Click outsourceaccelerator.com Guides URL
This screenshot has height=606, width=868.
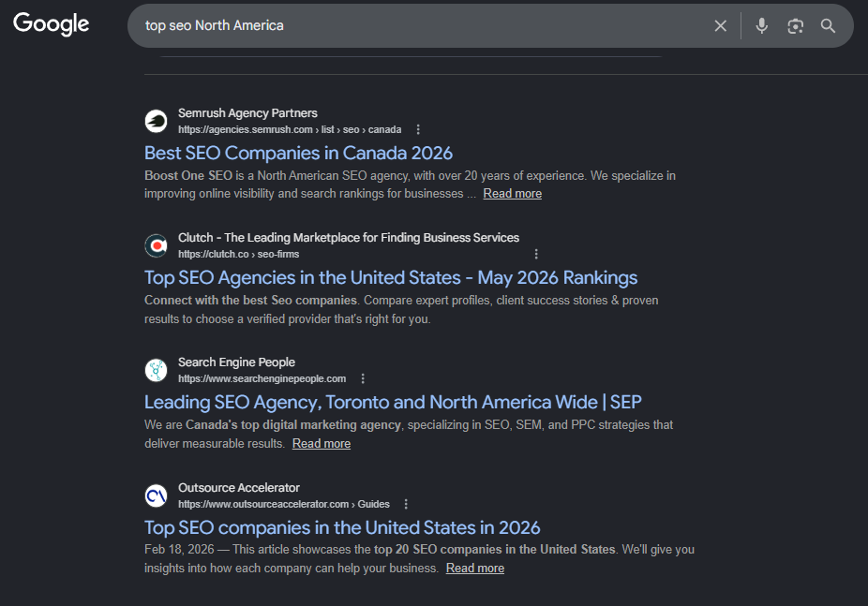pos(284,504)
